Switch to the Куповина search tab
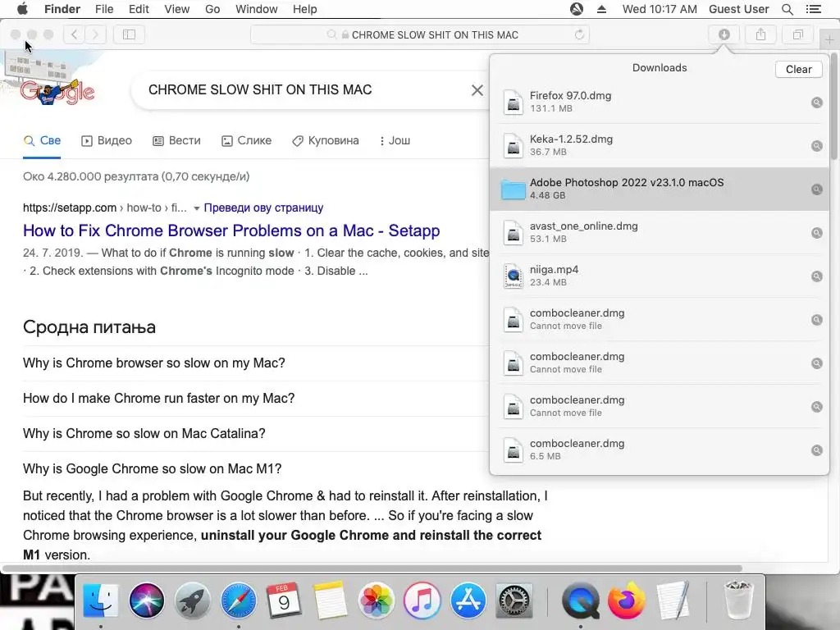 coord(326,141)
